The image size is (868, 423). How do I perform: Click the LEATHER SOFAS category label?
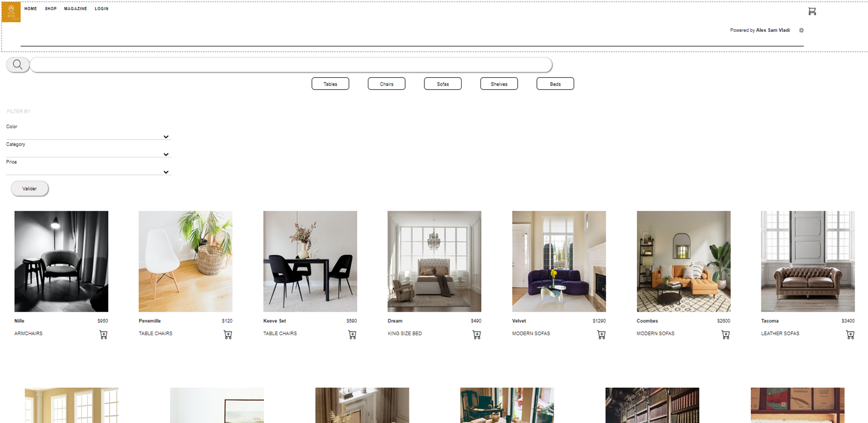780,334
